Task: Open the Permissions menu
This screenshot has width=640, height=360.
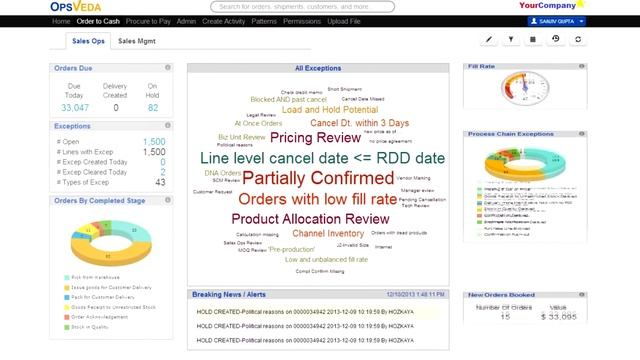Action: coord(302,21)
